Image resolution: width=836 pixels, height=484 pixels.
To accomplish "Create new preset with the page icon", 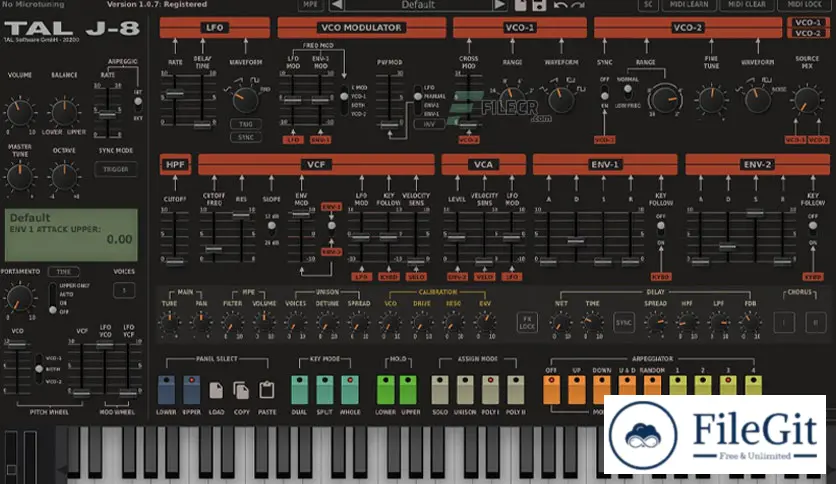I will click(x=521, y=5).
